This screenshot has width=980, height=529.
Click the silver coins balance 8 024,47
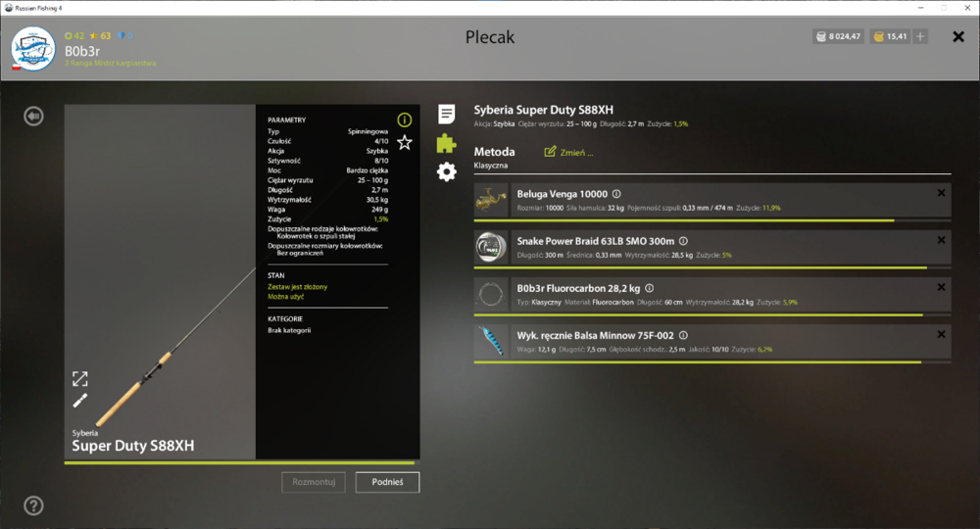[838, 37]
